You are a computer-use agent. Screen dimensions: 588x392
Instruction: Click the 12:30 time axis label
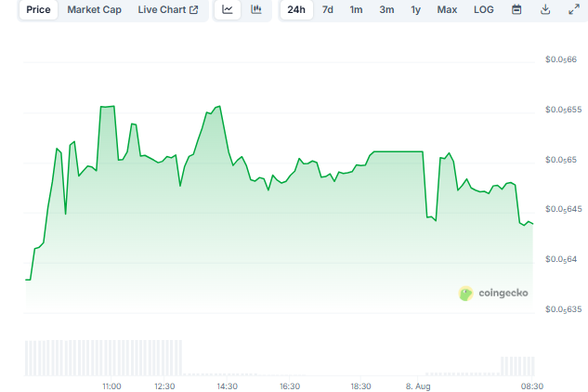[x=164, y=386]
